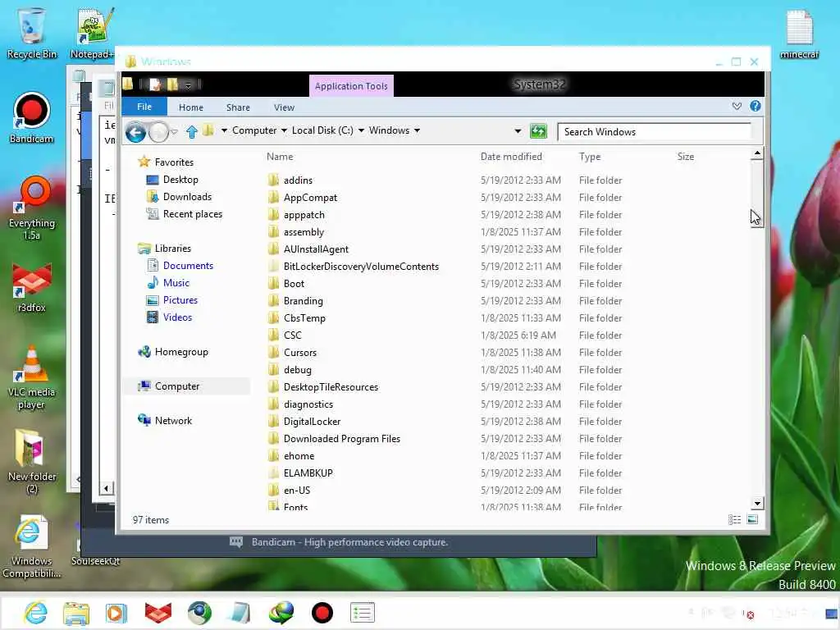Open minecraft file on desktop
This screenshot has width=840, height=630.
point(799,33)
